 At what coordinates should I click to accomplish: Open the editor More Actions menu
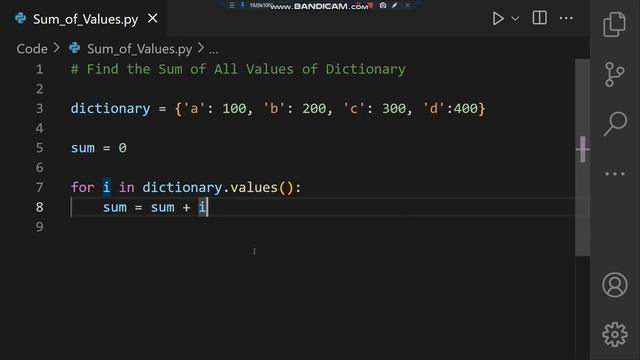click(x=566, y=18)
